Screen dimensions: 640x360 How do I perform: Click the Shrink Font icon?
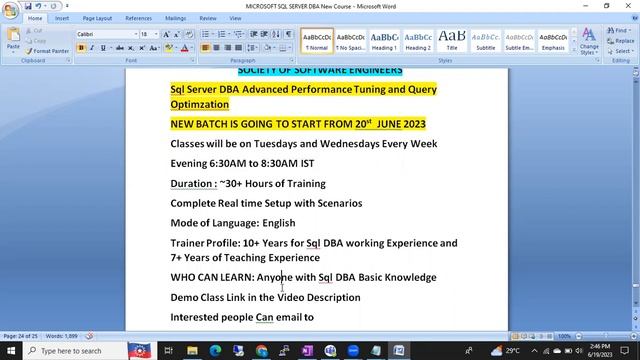[177, 34]
